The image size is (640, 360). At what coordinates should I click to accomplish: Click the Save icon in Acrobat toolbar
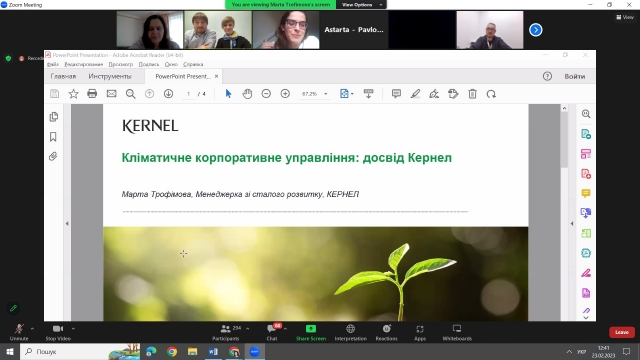click(x=54, y=94)
